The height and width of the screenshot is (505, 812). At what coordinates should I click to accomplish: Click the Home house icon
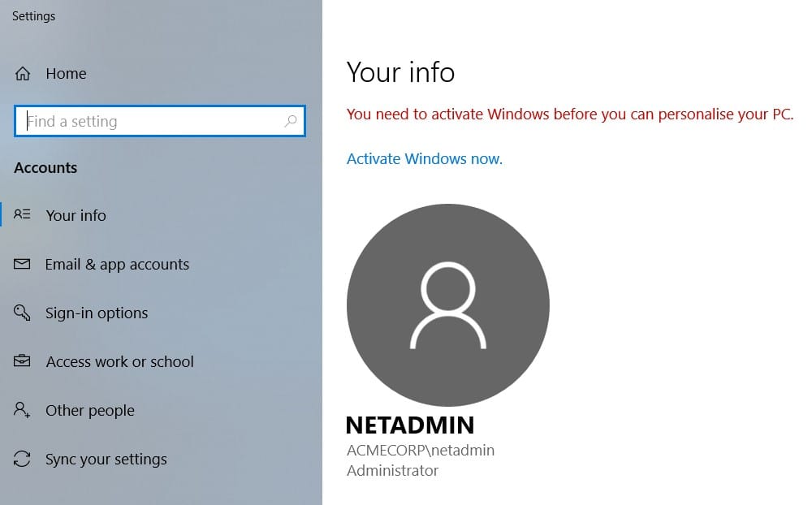tap(22, 74)
